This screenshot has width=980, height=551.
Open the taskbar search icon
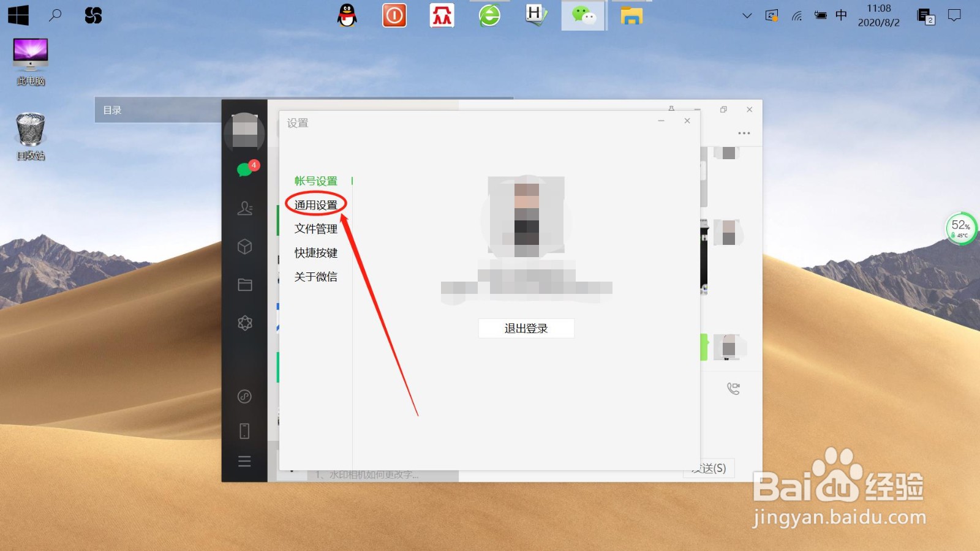pyautogui.click(x=55, y=15)
